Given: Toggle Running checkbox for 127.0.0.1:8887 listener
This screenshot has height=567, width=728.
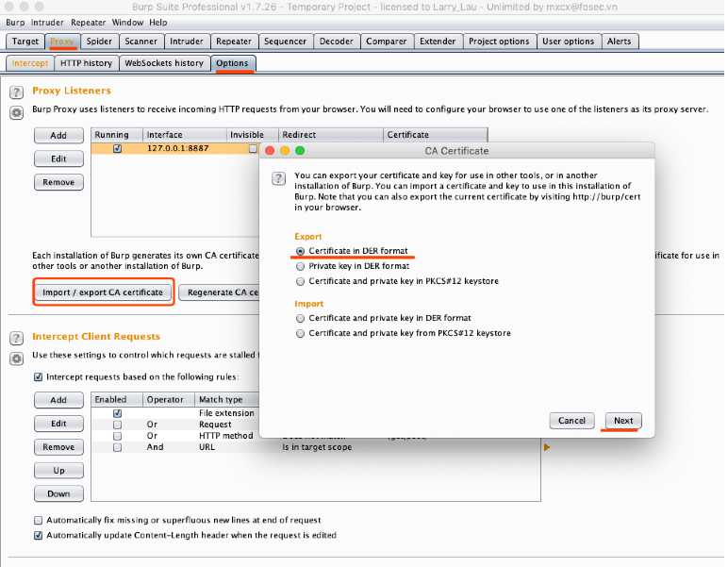Looking at the screenshot, I should click(118, 149).
